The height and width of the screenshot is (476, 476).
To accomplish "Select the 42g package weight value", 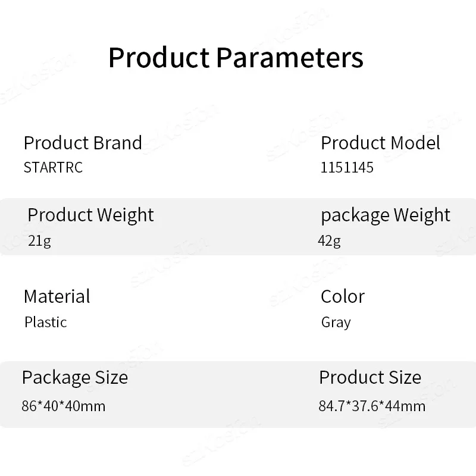I will click(329, 241).
